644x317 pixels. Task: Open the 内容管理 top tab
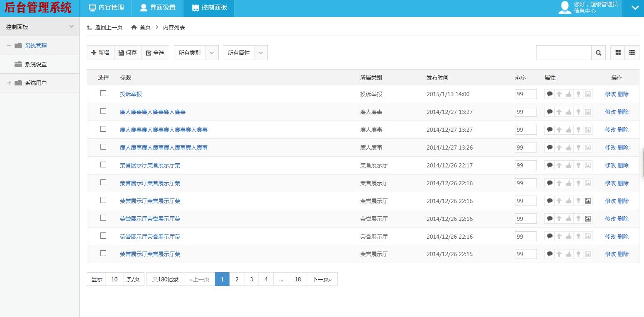point(107,8)
